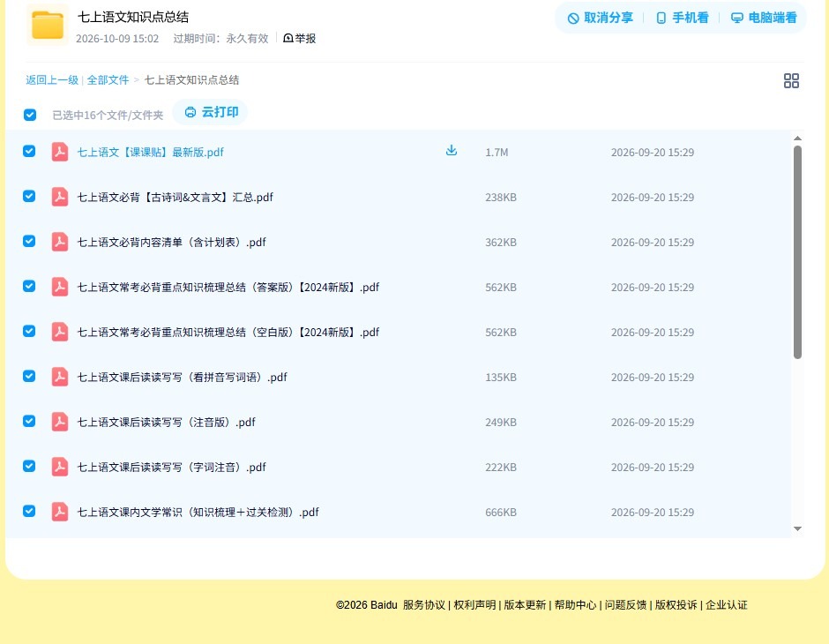Uncheck checkbox for 课内文学常识 pdf
This screenshot has width=829, height=644.
[x=29, y=511]
